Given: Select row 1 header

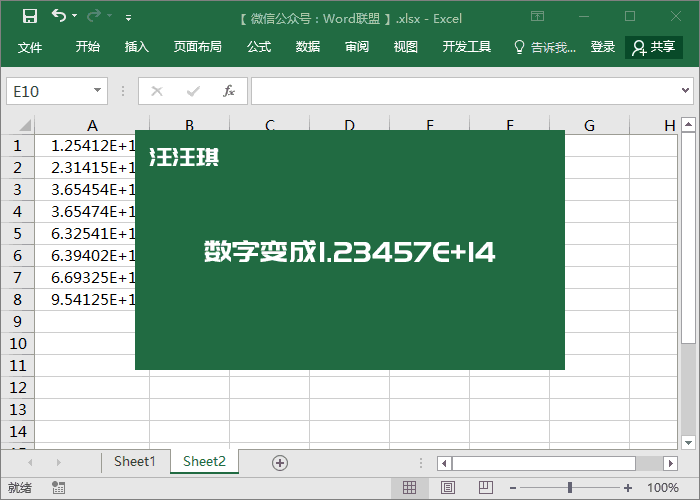Looking at the screenshot, I should (17, 146).
